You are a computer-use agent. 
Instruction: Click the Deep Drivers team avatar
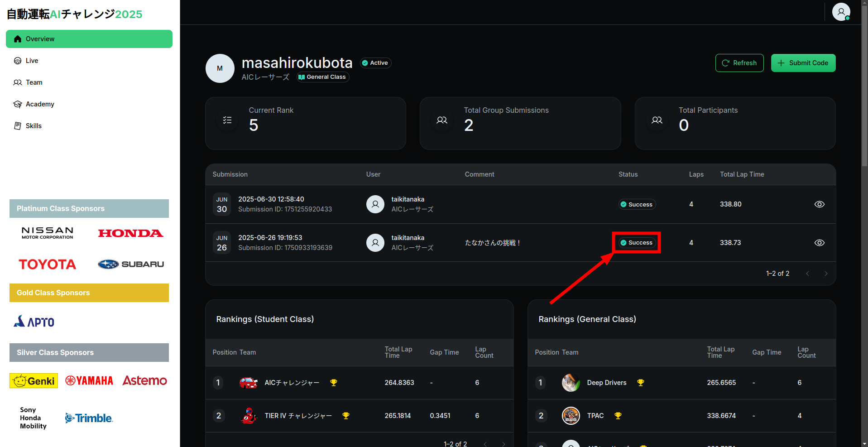(x=571, y=383)
